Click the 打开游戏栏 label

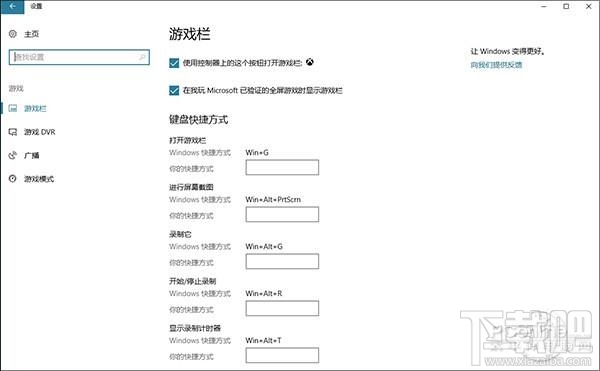(188, 140)
